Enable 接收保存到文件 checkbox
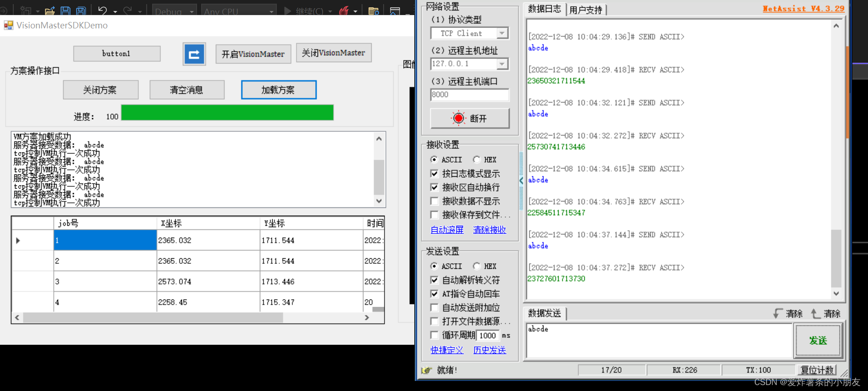The width and height of the screenshot is (868, 391). (434, 215)
